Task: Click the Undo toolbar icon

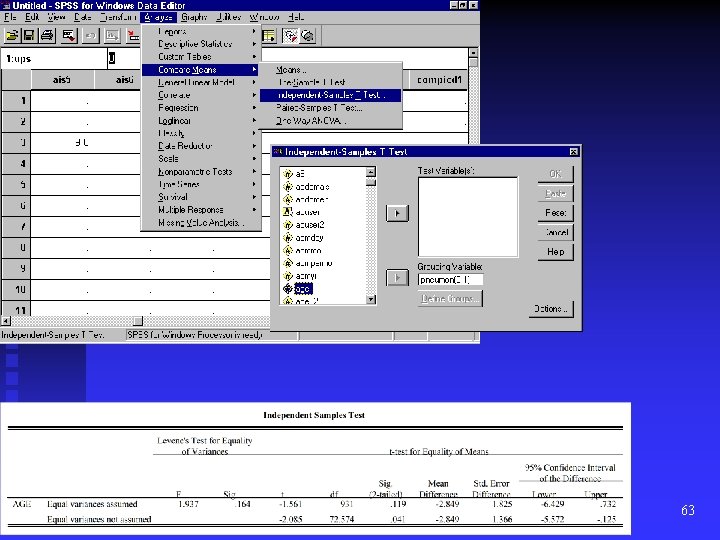Action: click(x=91, y=36)
